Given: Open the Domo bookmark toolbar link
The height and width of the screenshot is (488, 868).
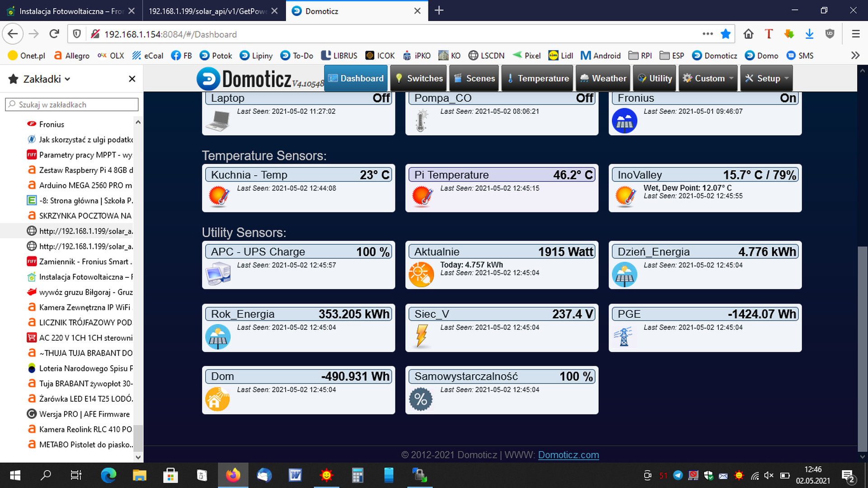Looking at the screenshot, I should (761, 56).
